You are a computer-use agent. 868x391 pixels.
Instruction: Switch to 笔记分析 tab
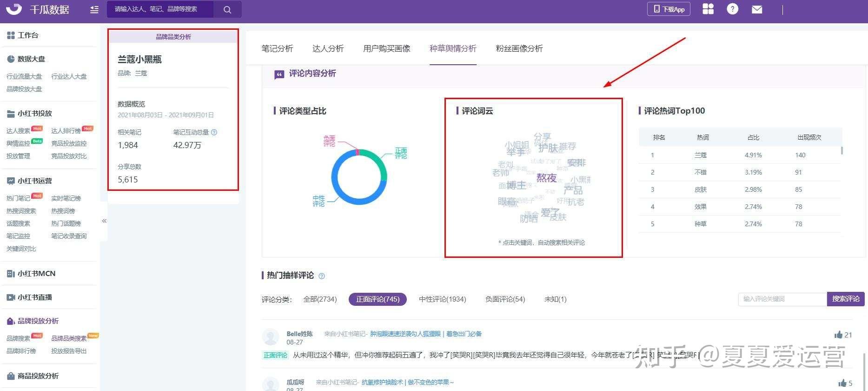(277, 48)
